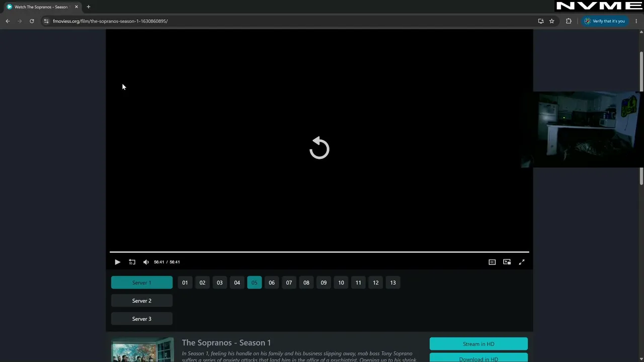
Task: Click the video progress bar
Action: 319,252
